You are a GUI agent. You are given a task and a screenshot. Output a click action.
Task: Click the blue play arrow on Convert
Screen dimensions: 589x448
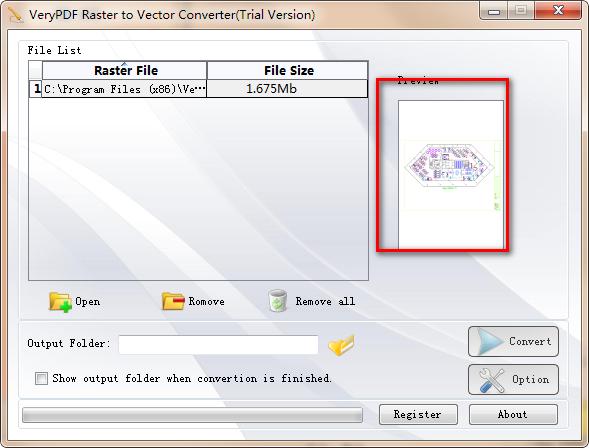click(x=489, y=341)
